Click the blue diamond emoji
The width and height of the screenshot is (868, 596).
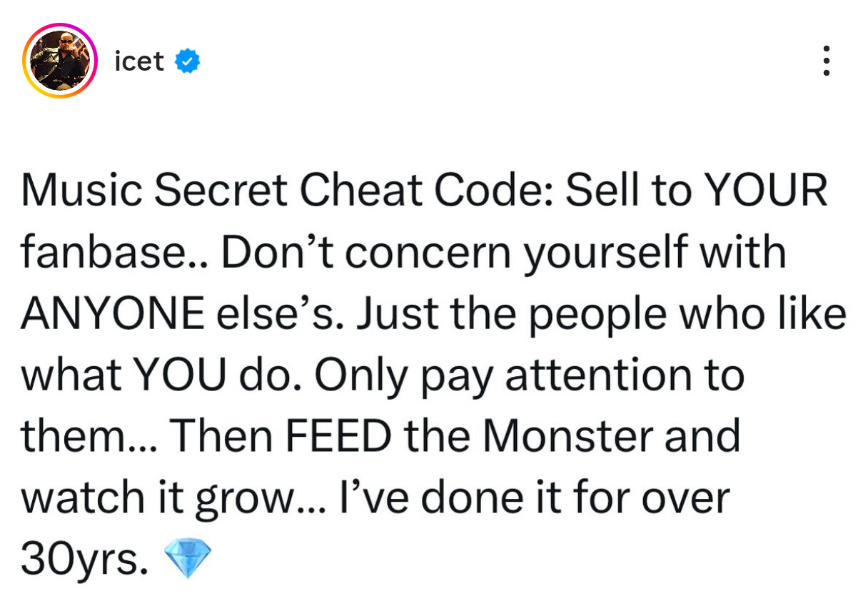pos(188,555)
